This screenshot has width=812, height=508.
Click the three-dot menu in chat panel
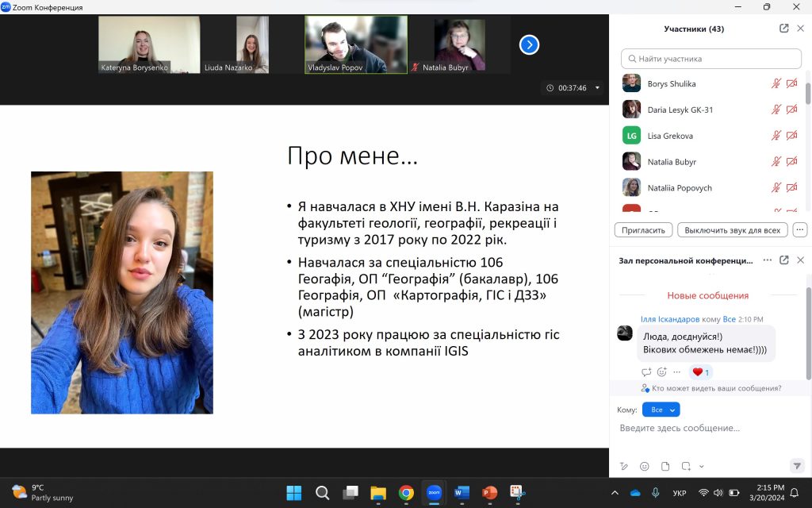(766, 260)
